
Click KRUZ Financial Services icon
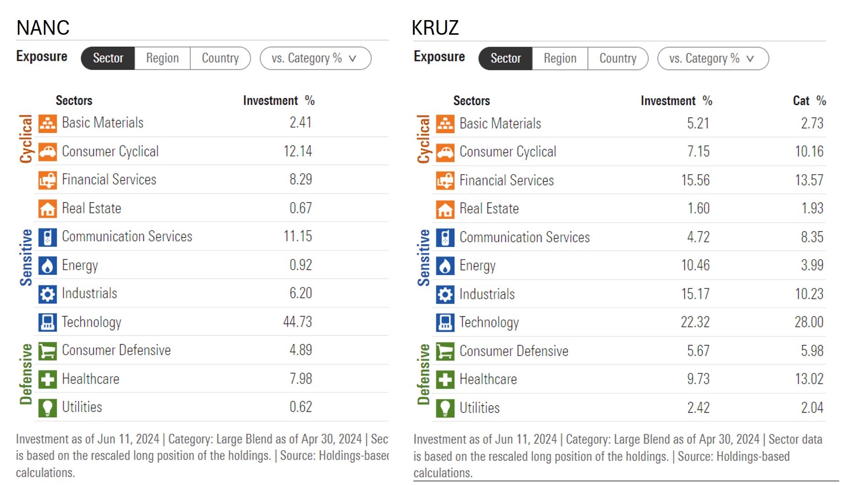(445, 181)
